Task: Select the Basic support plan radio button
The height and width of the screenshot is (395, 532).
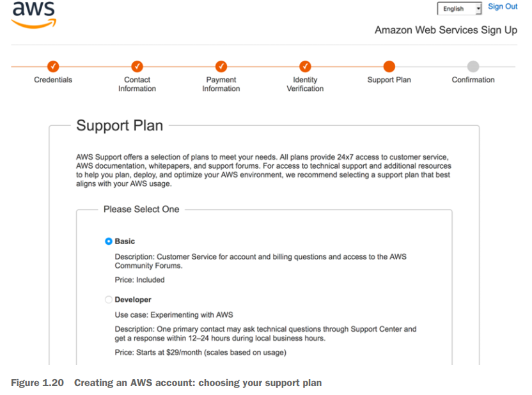Action: (109, 242)
